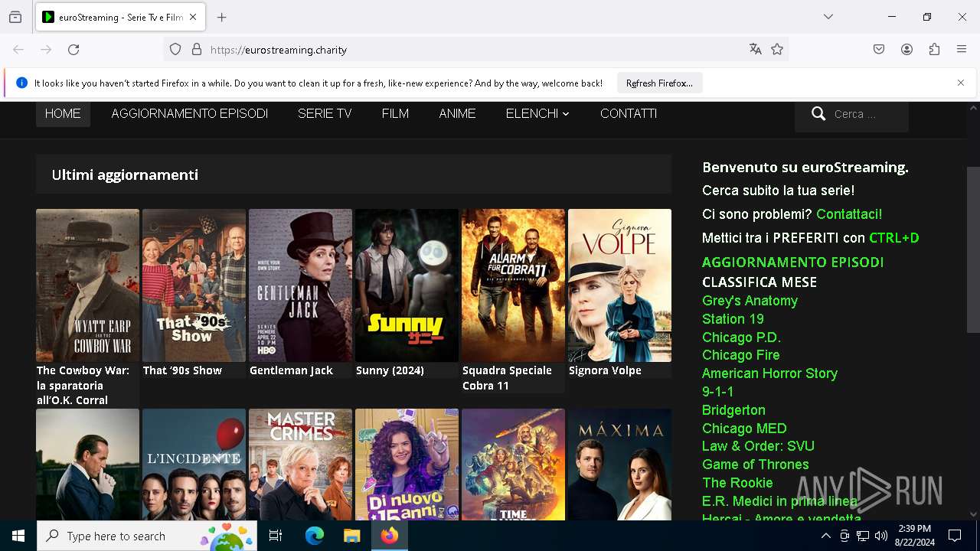
Task: Dismiss the Firefox refresh notification bar
Action: tap(960, 83)
